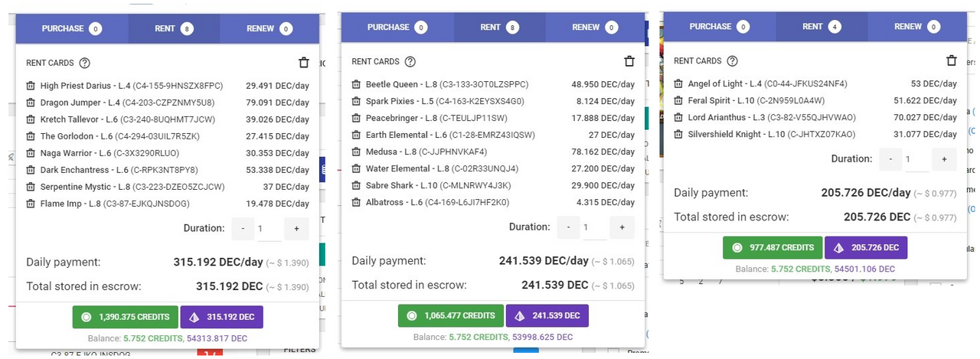Pay with 241.539 DEC button
Viewport: 980px width, 359px height.
click(546, 315)
